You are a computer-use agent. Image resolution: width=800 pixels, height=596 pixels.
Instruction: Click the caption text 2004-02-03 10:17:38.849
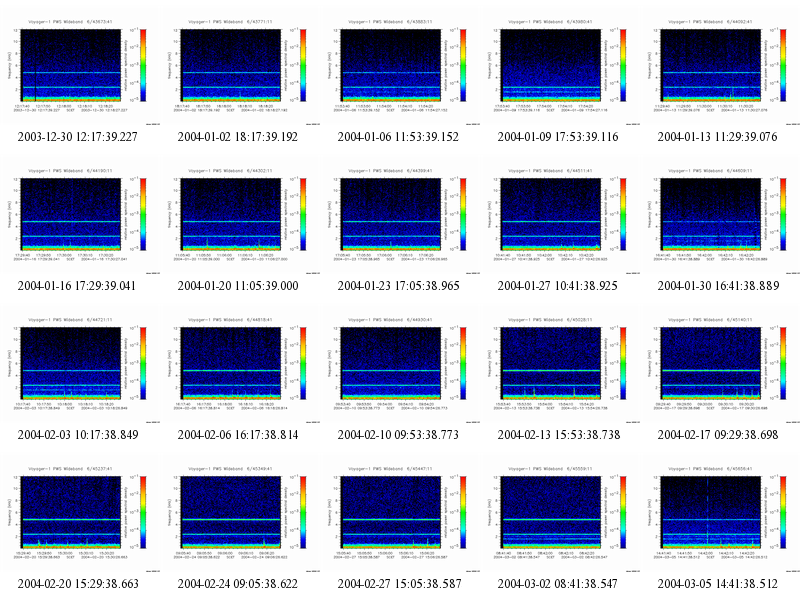[78, 435]
